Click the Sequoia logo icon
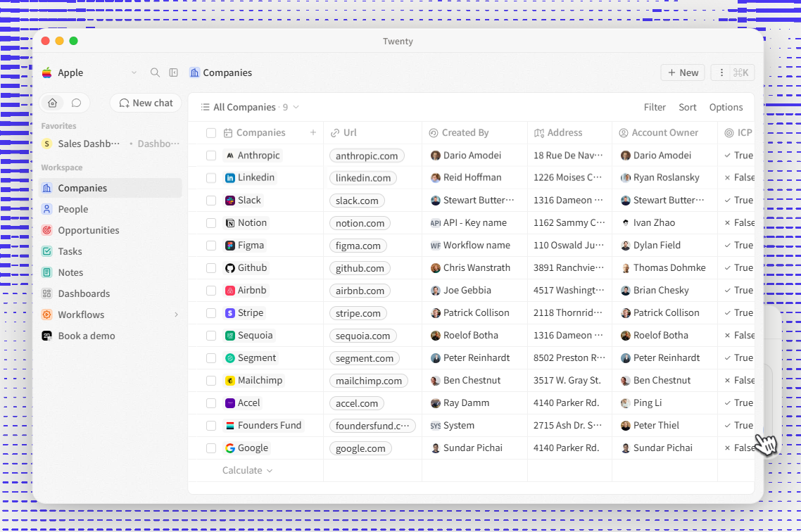 pos(230,336)
